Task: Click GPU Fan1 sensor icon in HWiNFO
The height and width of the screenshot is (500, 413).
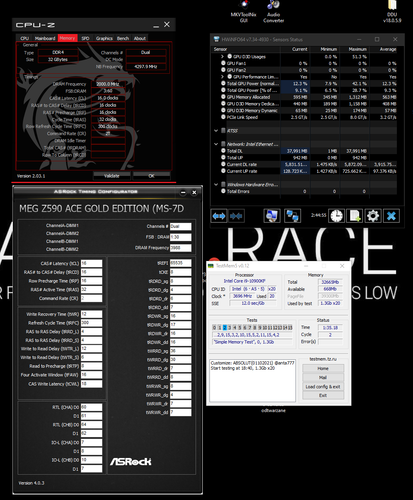Action: coord(223,63)
